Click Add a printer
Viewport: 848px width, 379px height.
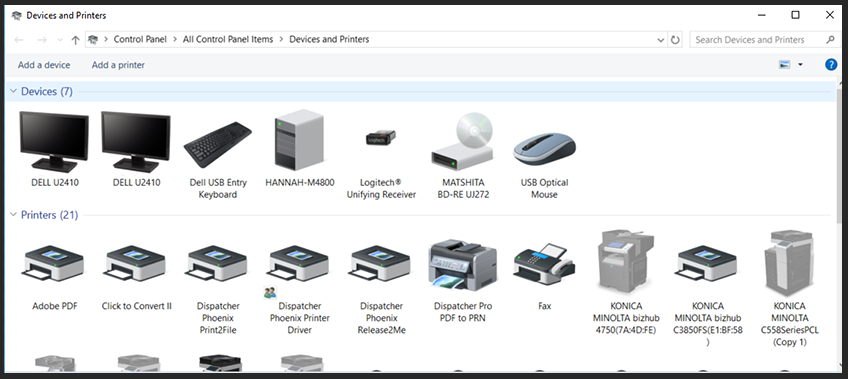(118, 65)
